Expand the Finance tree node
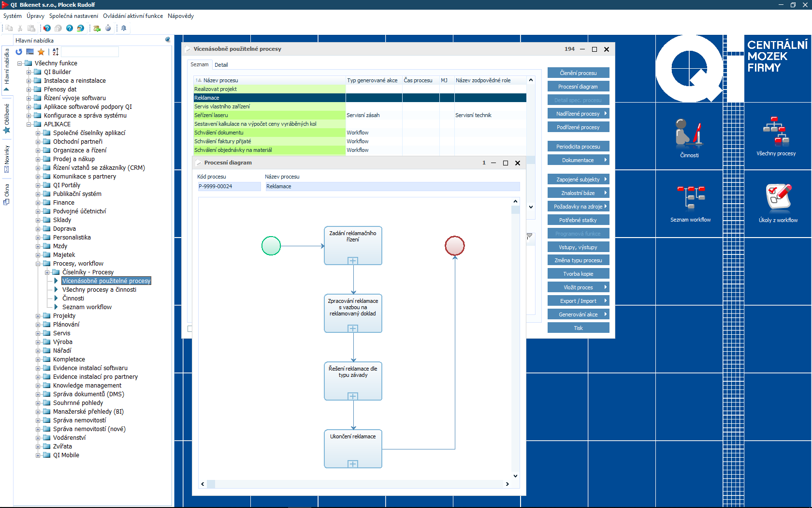Image resolution: width=812 pixels, height=508 pixels. point(38,203)
